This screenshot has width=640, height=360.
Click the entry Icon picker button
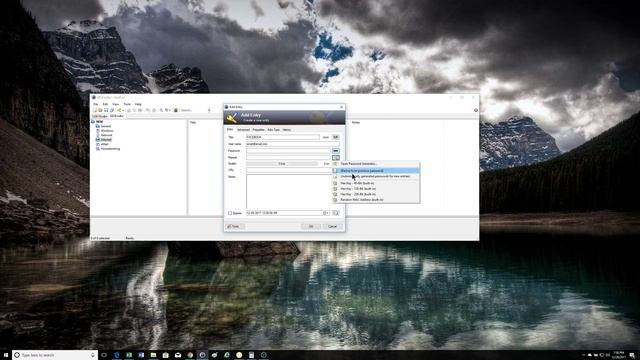pyautogui.click(x=336, y=137)
